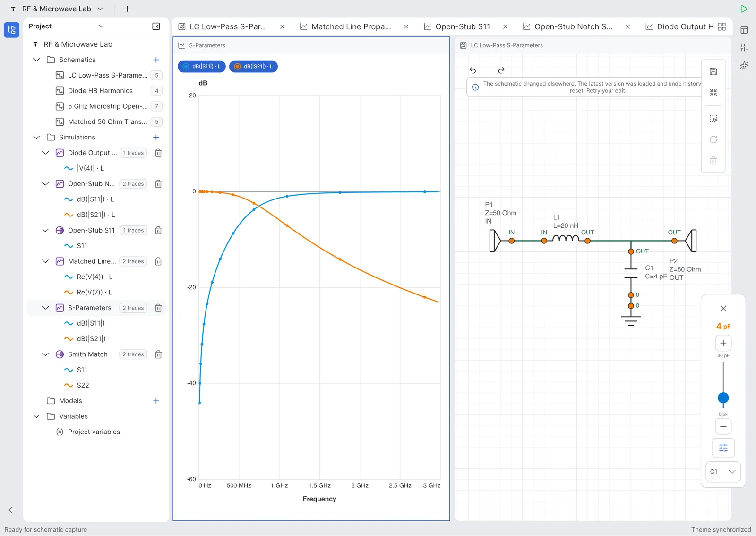Collapse the Simulations folder
This screenshot has width=756, height=536.
pos(36,137)
